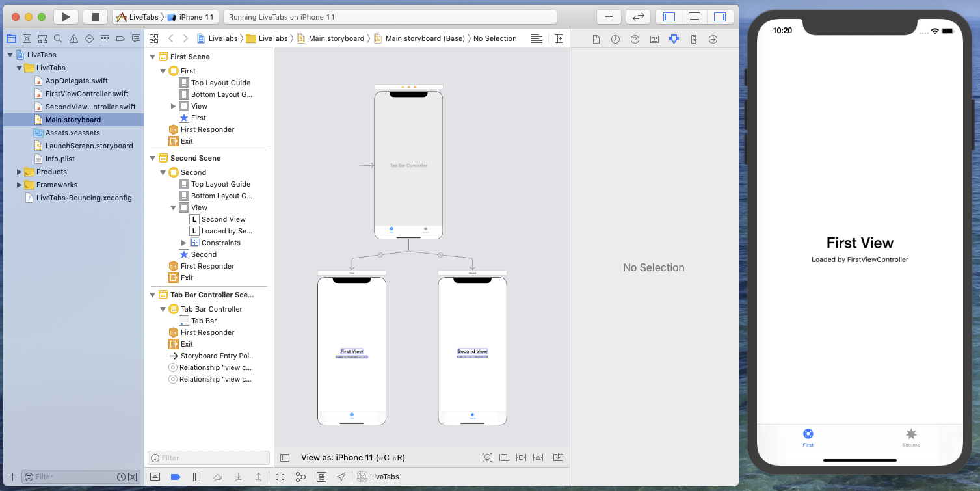Open the Symbol navigator
This screenshot has height=491, width=980.
(42, 38)
